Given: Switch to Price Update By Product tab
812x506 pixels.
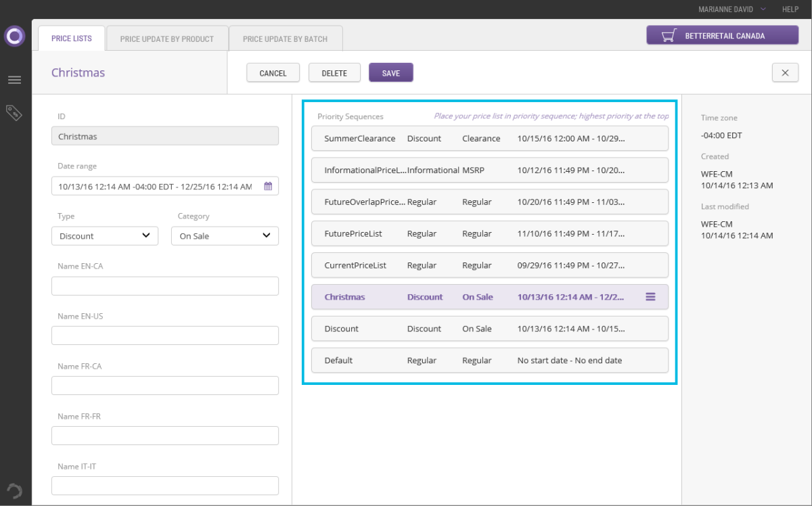Looking at the screenshot, I should pos(166,39).
